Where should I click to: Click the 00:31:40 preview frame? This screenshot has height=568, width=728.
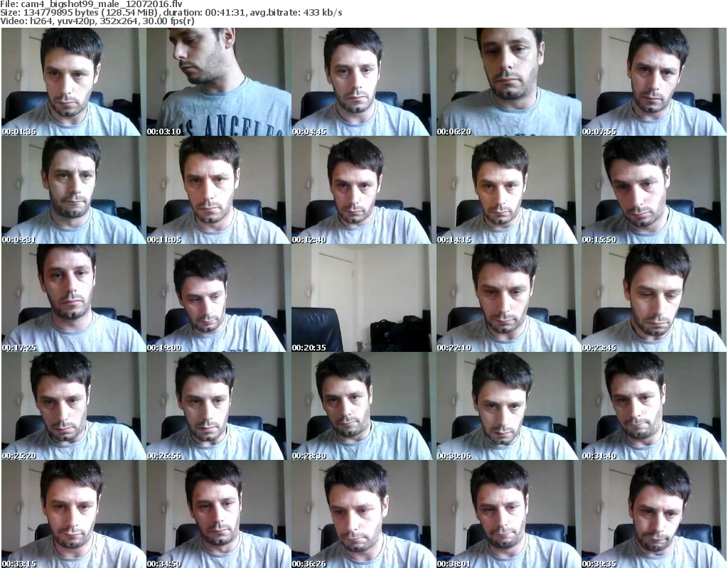654,407
